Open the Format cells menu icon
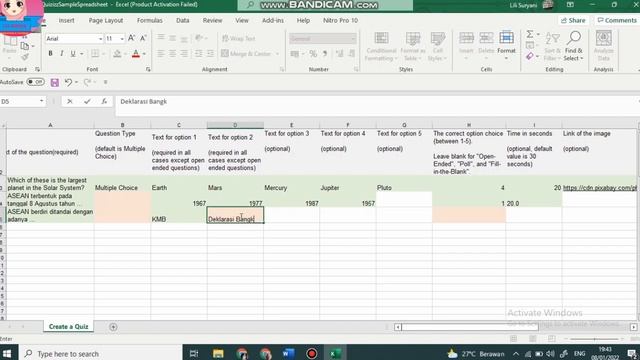The image size is (640, 360). pos(506,38)
